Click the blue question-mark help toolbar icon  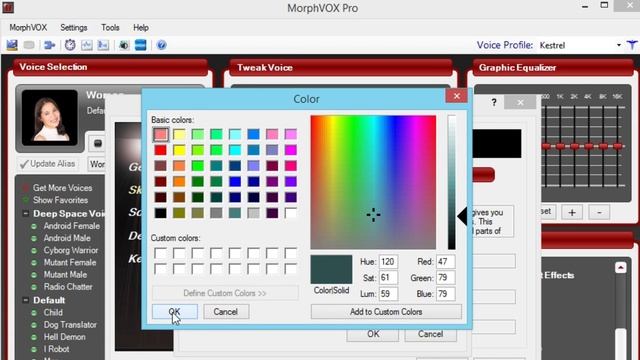[x=162, y=45]
